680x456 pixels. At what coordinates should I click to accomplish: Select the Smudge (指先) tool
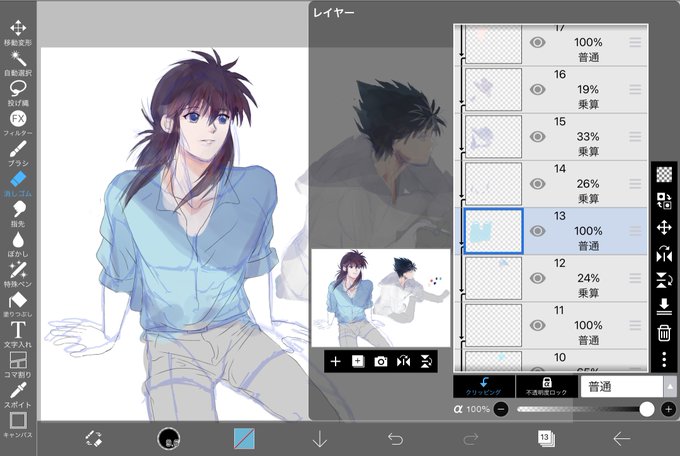tap(18, 214)
